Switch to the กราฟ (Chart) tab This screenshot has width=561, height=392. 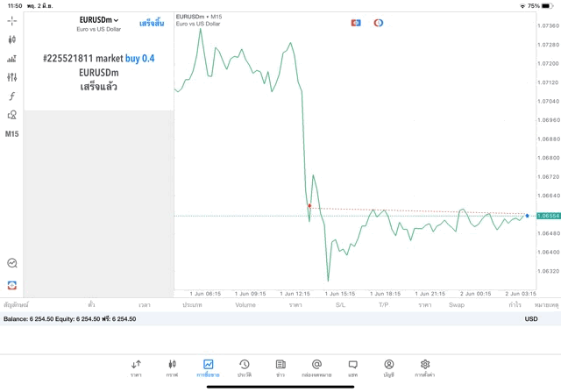pos(172,367)
